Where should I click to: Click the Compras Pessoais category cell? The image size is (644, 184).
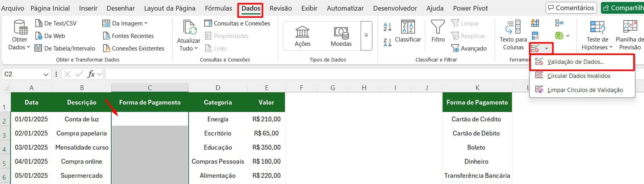coord(218,161)
